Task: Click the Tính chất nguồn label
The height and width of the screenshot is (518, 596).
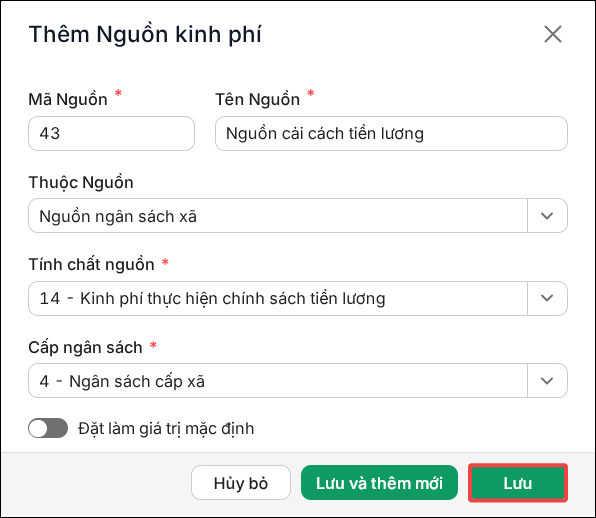Action: pos(92,265)
